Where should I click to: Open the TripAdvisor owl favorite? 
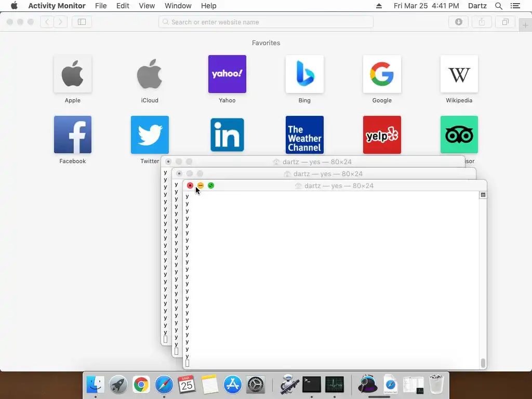(459, 135)
